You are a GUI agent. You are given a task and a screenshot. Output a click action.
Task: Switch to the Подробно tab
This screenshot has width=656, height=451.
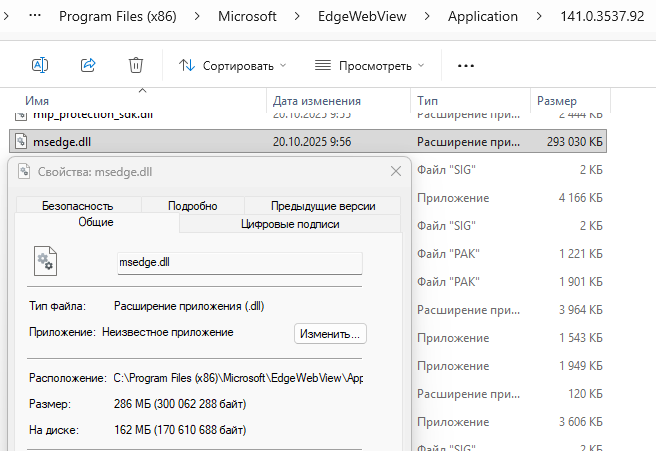[192, 205]
